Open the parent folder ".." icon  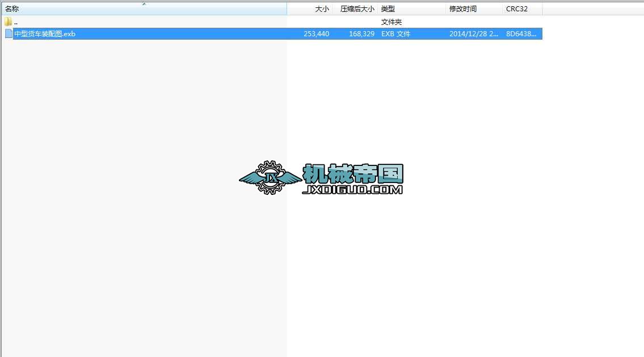click(x=8, y=22)
